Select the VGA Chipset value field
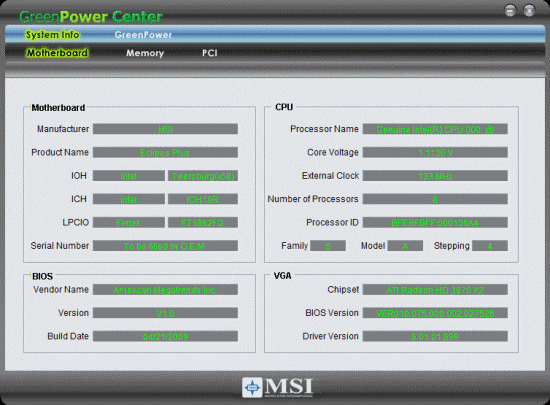 pos(435,290)
